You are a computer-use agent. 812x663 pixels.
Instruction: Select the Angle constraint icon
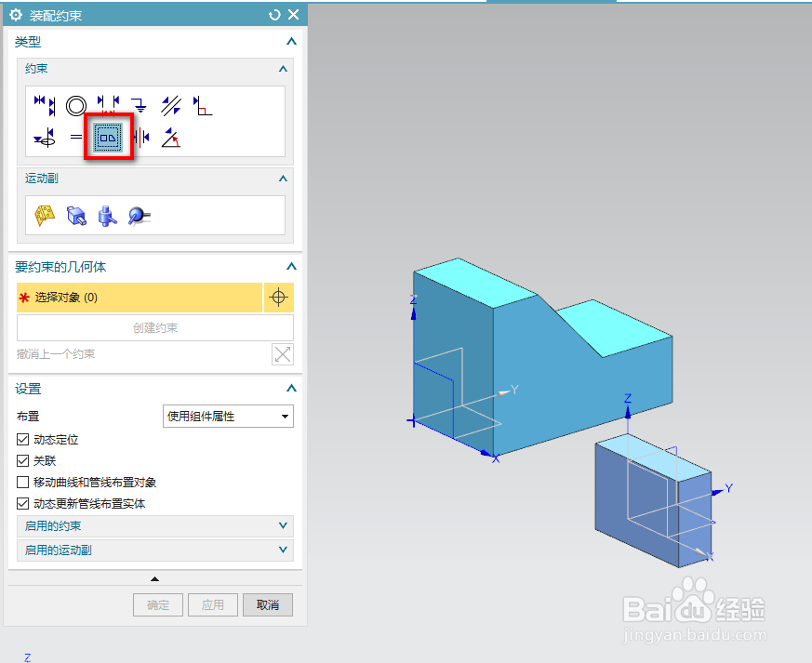point(170,137)
